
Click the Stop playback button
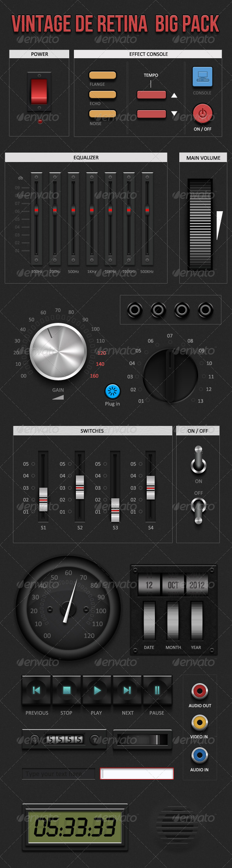[66, 690]
